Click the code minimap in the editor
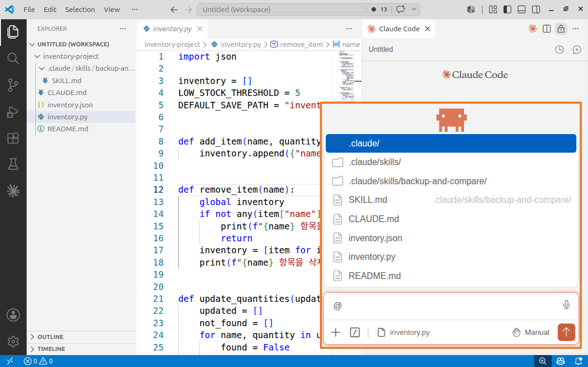Viewport: 588px width, 367px height. coord(346,76)
